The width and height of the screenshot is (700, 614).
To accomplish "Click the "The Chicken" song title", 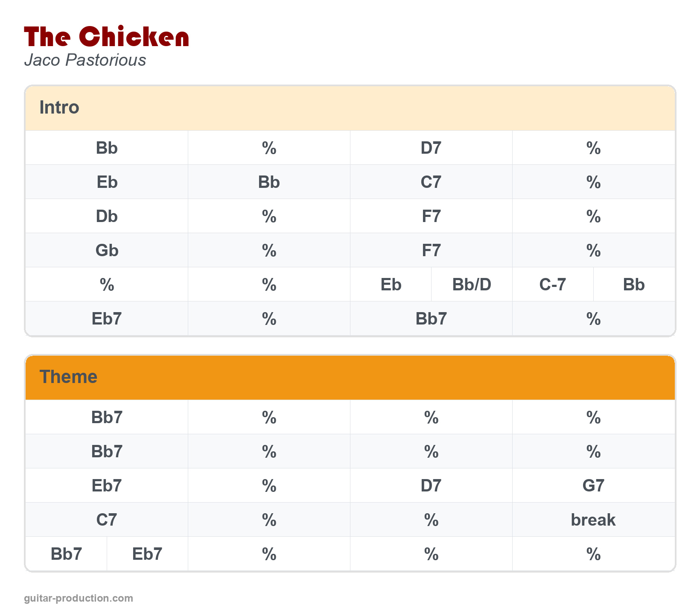I will (x=106, y=37).
